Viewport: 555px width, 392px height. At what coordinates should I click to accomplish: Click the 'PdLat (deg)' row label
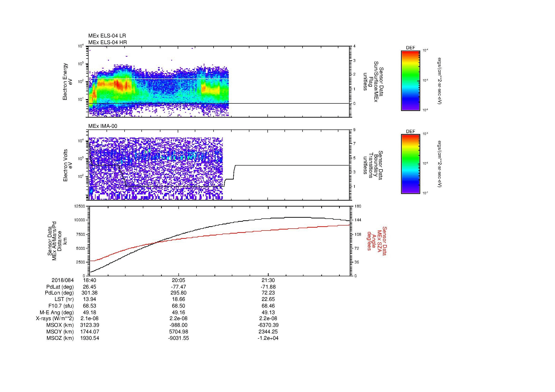point(60,287)
